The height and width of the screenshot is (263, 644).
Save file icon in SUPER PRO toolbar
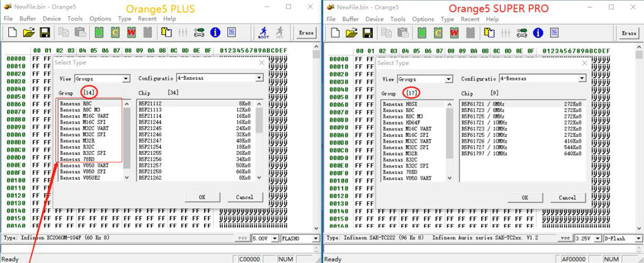click(x=367, y=32)
